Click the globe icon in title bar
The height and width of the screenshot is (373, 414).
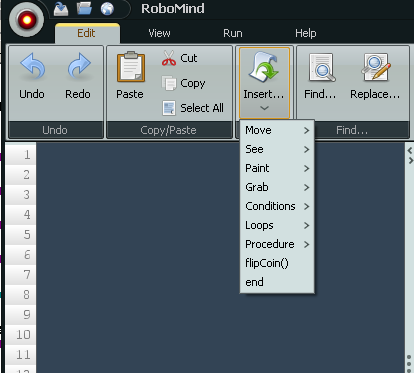point(107,9)
